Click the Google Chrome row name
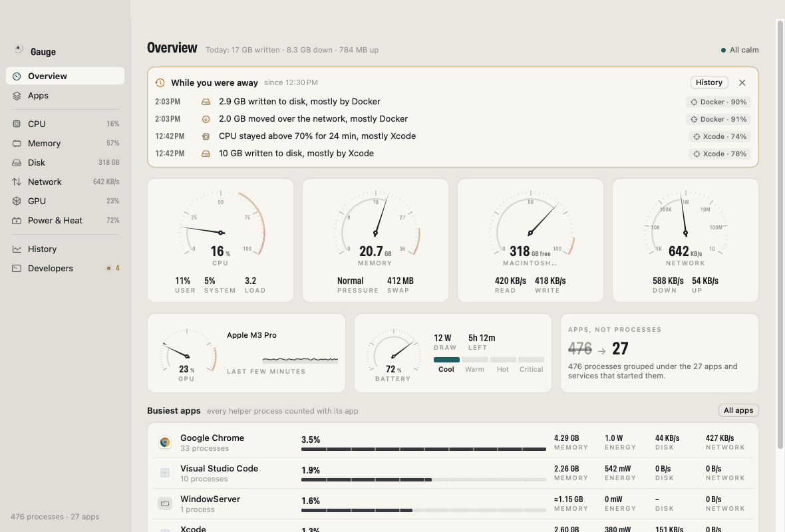The height and width of the screenshot is (532, 785). click(x=212, y=438)
